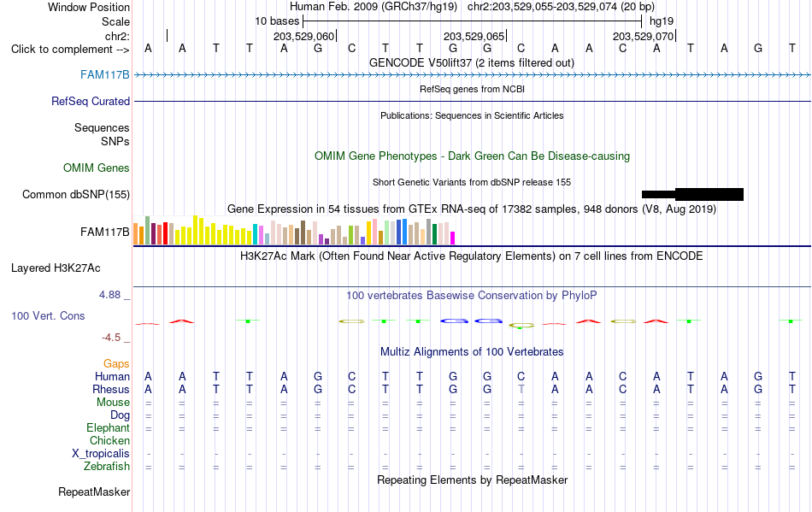Image resolution: width=812 pixels, height=512 pixels.
Task: Select the Chicken alignment row label
Action: click(109, 440)
